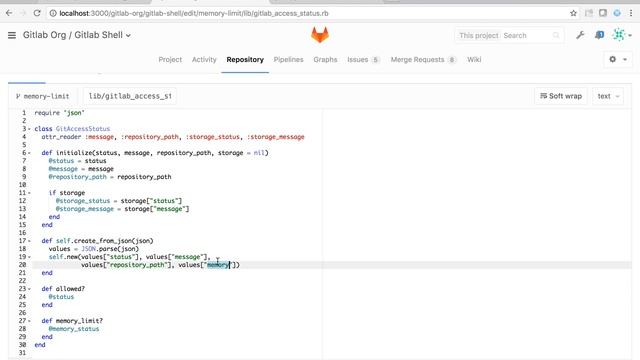
Task: Click JSON.parse(json) on line 18
Action: [x=110, y=249]
